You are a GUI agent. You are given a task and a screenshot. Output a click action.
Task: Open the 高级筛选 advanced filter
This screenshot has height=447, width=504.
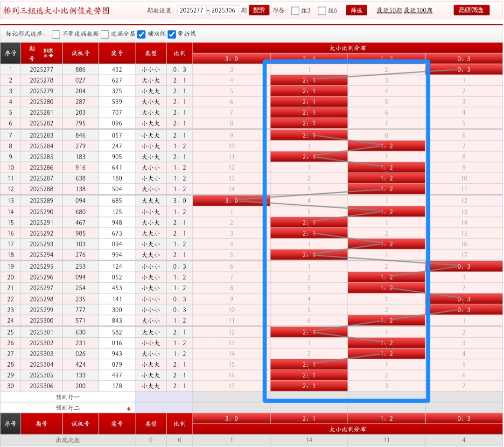471,10
